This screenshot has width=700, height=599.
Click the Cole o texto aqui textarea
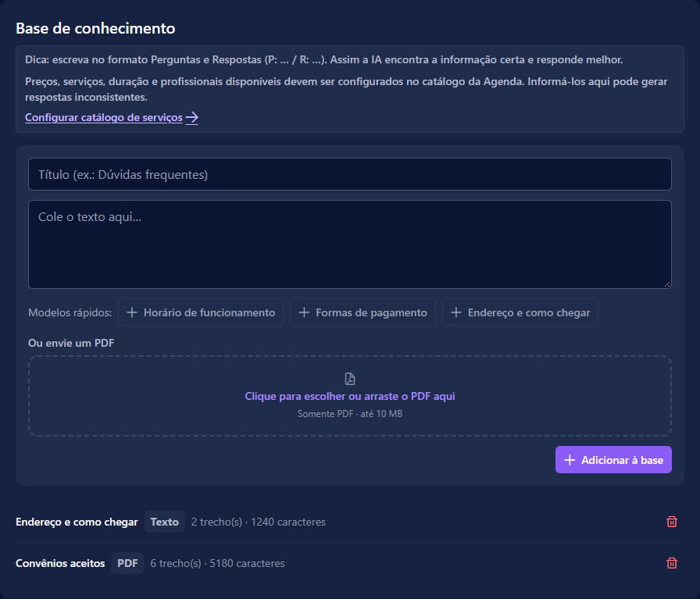point(350,244)
